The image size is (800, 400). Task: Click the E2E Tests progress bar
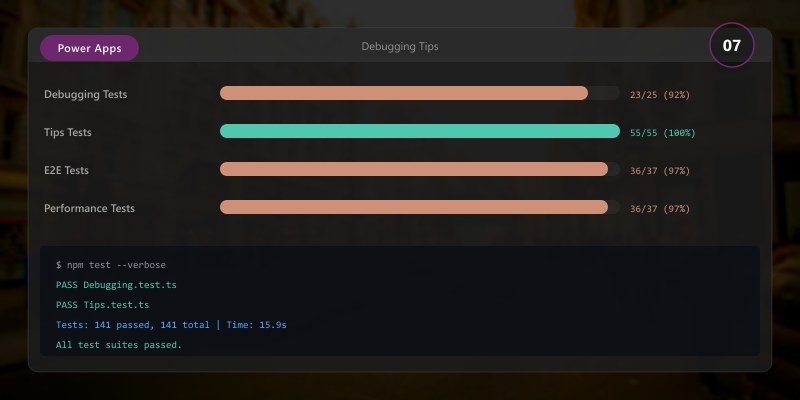tap(420, 169)
